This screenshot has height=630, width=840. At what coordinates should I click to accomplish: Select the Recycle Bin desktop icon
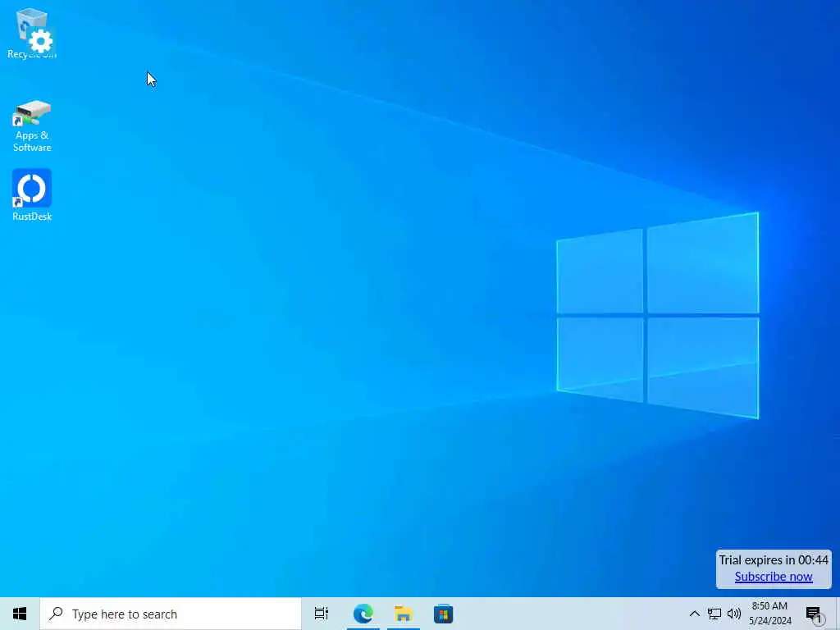coord(32,32)
